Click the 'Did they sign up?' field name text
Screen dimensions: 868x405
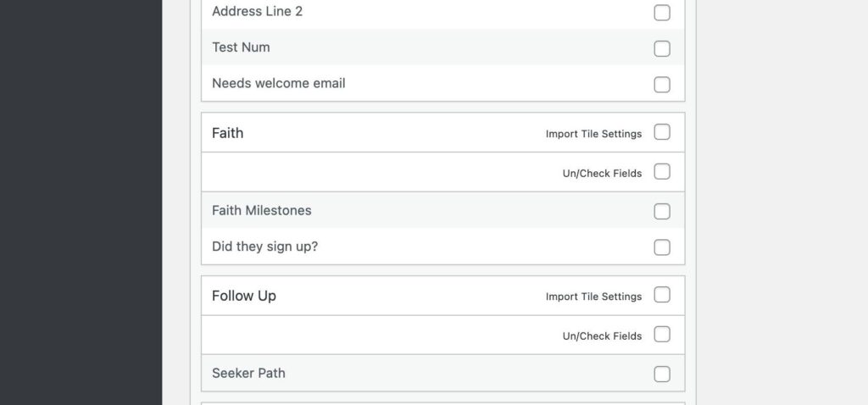tap(264, 247)
